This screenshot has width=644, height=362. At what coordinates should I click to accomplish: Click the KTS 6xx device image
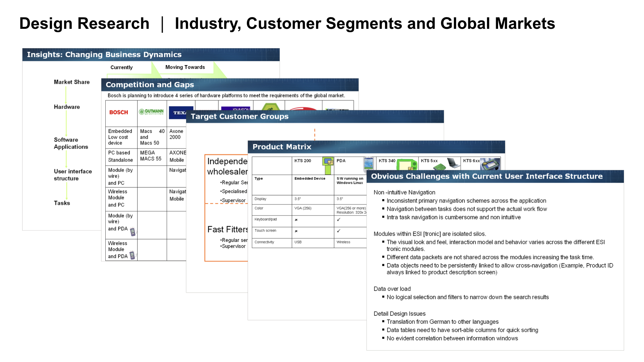coord(490,164)
